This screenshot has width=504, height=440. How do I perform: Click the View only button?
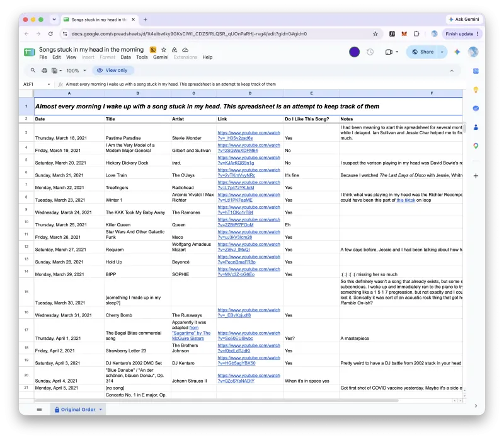[113, 71]
